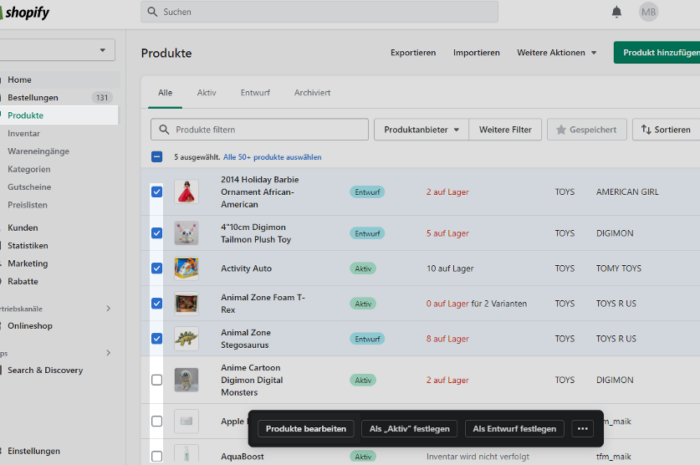
Task: Open the store switcher dropdown
Action: click(x=57, y=50)
